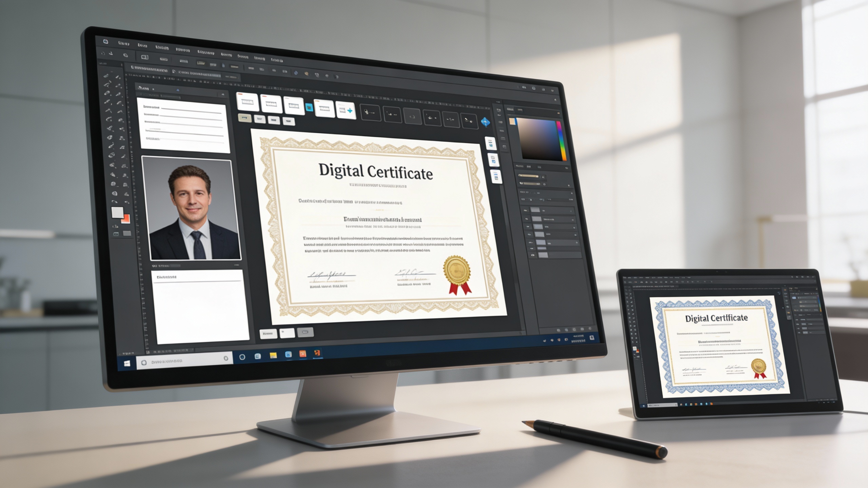Click the beige highlighted button below the thumbnails
Image resolution: width=868 pixels, height=488 pixels.
(244, 118)
